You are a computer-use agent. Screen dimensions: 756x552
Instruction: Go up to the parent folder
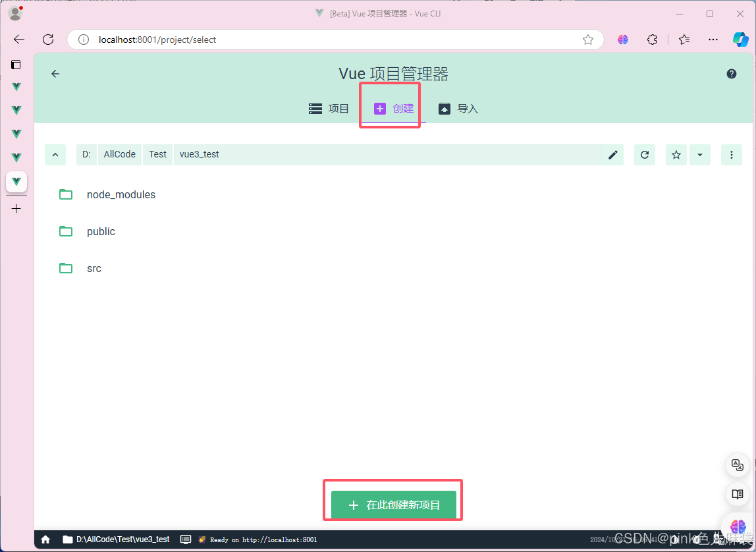tap(55, 155)
